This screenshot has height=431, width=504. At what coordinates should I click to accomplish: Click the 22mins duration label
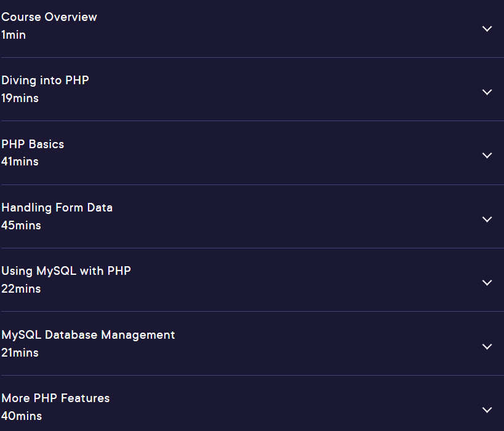pyautogui.click(x=21, y=288)
